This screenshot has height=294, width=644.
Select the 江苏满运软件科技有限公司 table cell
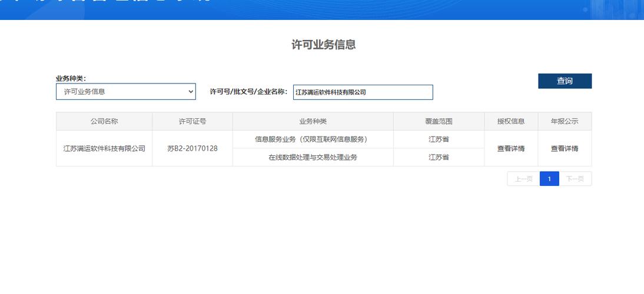[104, 149]
